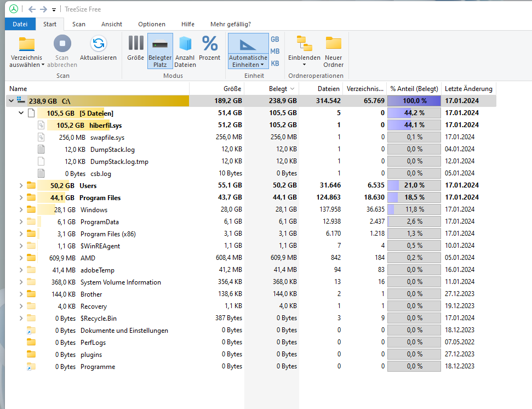Click the $Recycle.Bin folder icon
The width and height of the screenshot is (532, 409).
31,317
